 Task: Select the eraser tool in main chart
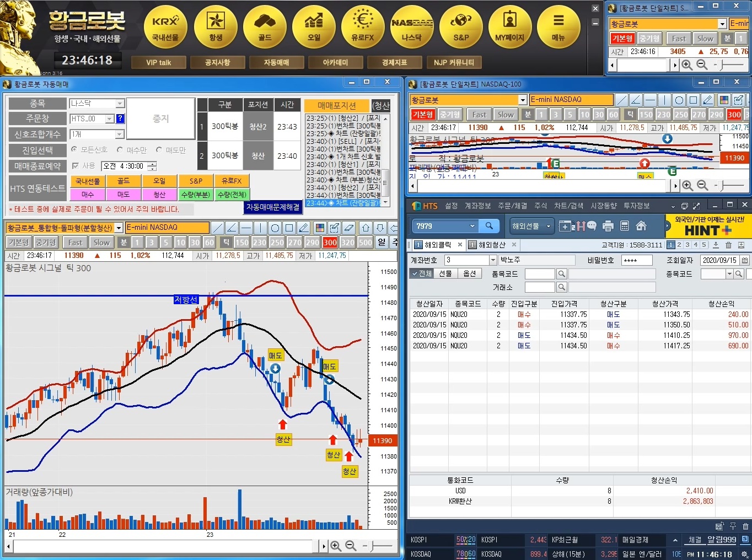pos(349,228)
